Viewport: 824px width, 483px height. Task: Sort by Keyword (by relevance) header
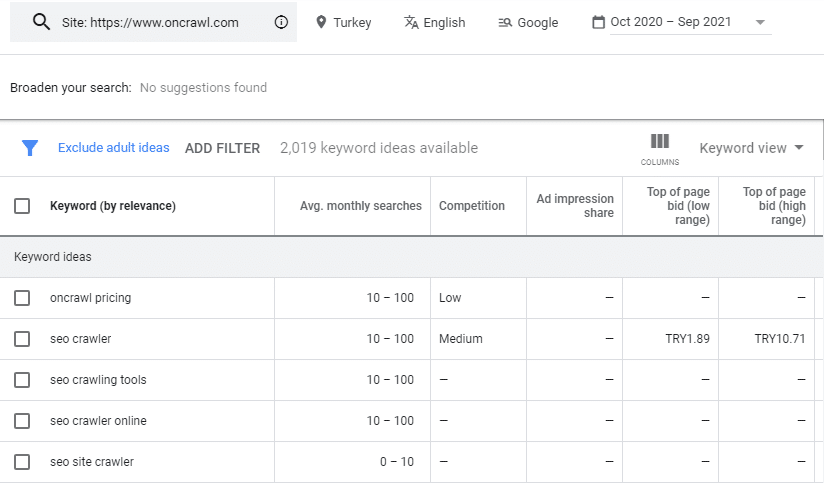(x=112, y=205)
